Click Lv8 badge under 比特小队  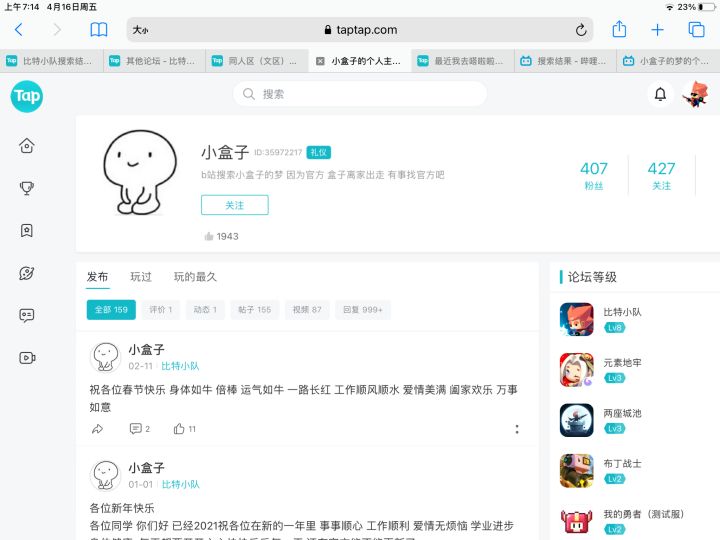pyautogui.click(x=615, y=328)
